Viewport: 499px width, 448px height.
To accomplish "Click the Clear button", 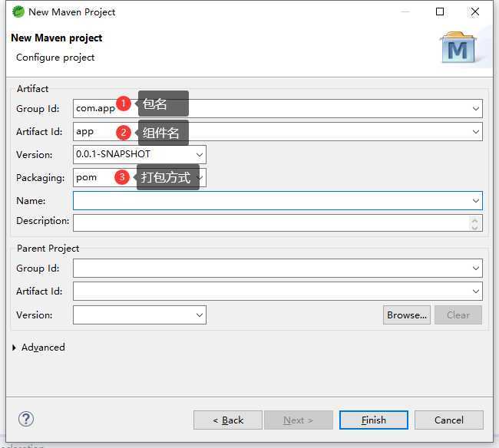I will tap(458, 315).
